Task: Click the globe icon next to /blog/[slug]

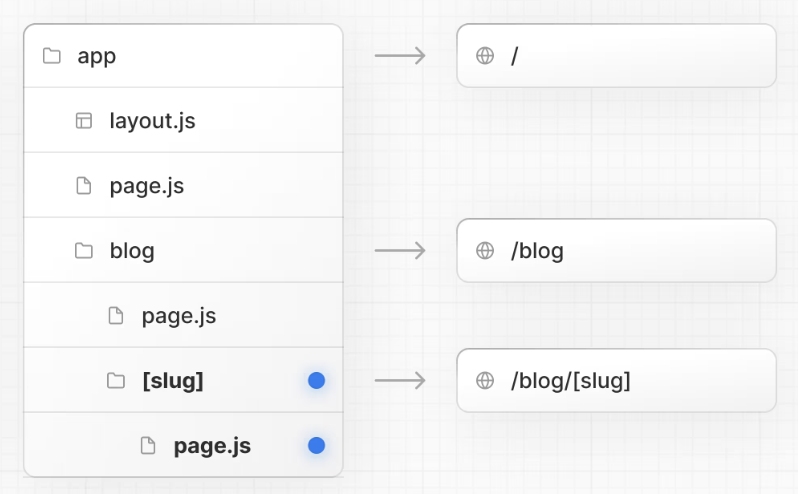Action: click(x=485, y=381)
